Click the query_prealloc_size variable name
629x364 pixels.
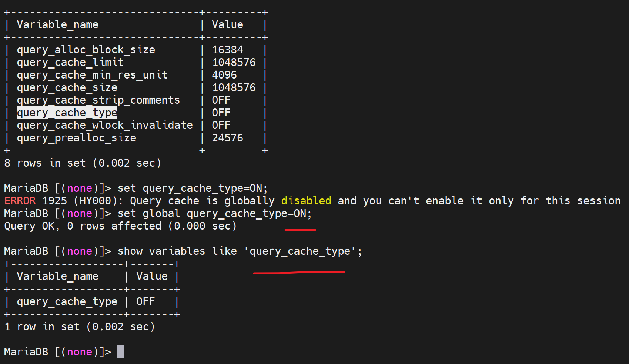[76, 138]
